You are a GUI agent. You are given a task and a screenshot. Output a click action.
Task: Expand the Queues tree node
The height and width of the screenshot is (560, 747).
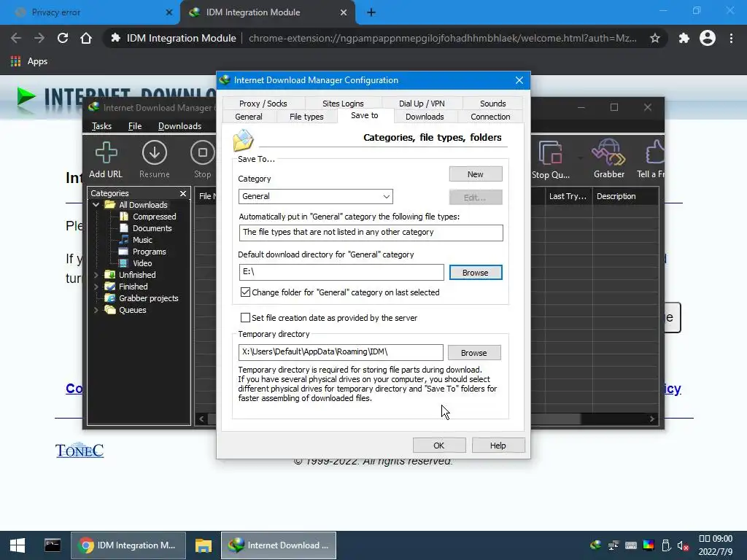(x=96, y=310)
